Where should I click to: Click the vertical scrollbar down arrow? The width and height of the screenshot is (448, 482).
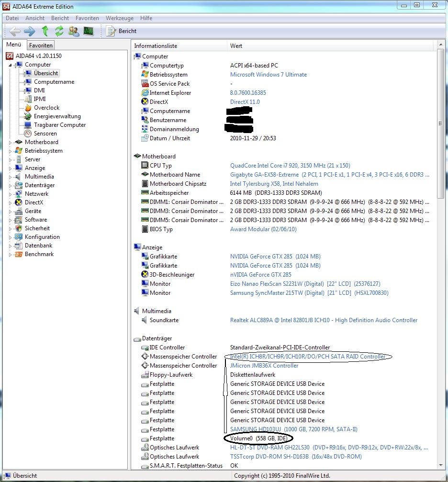(x=441, y=465)
